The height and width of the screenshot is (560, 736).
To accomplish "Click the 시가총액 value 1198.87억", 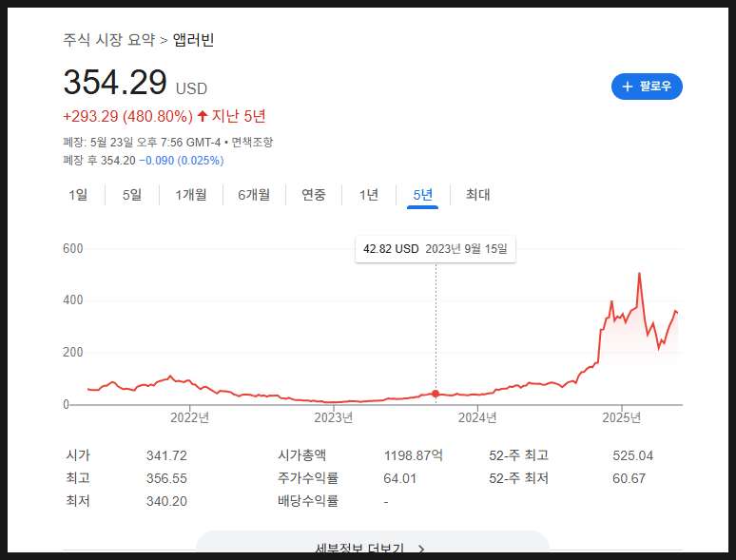I will (414, 455).
